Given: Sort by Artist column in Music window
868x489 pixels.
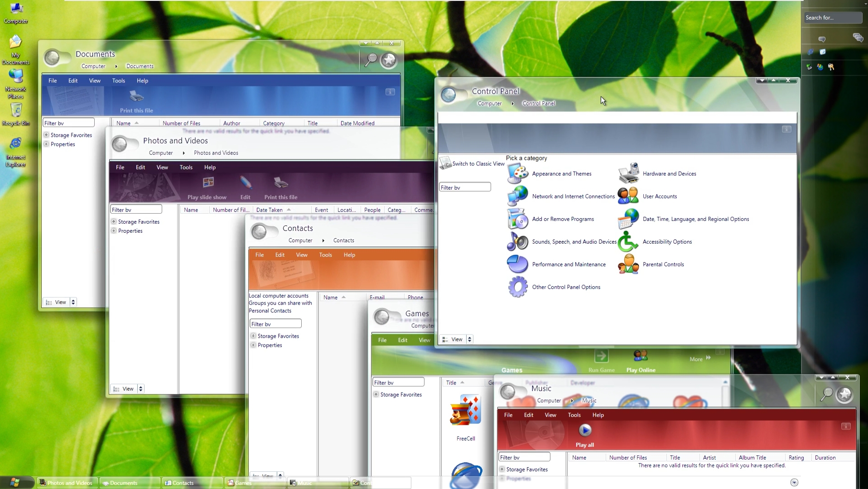Looking at the screenshot, I should pos(709,457).
